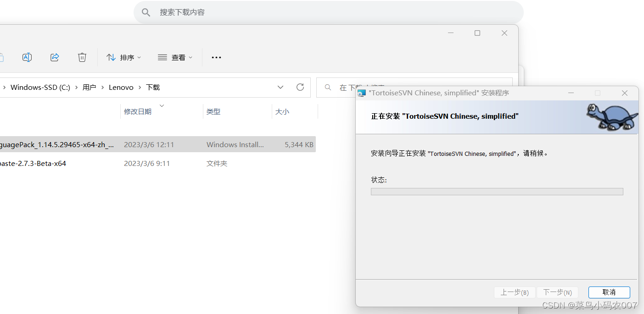
Task: Click the date 2023/3/6 12:11
Action: click(x=149, y=144)
